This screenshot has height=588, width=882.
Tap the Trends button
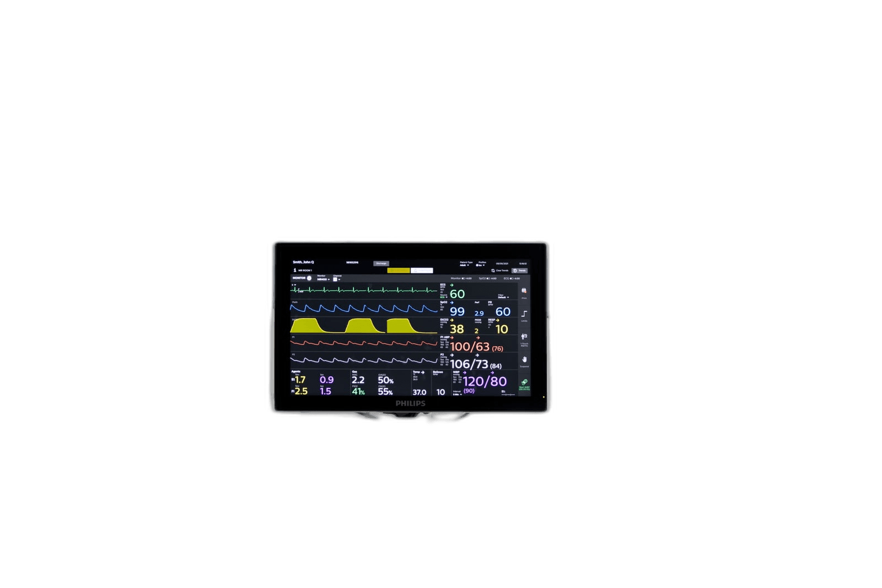pyautogui.click(x=519, y=271)
